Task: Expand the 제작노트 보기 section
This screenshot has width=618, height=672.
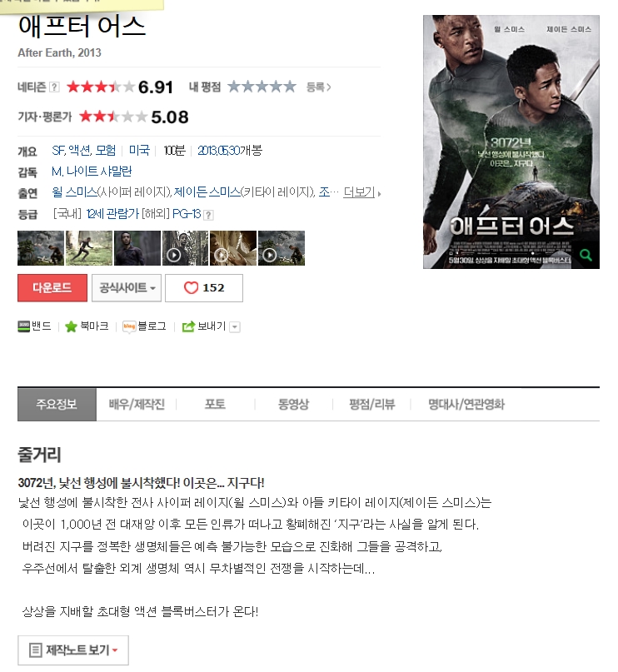Action: pos(72,650)
